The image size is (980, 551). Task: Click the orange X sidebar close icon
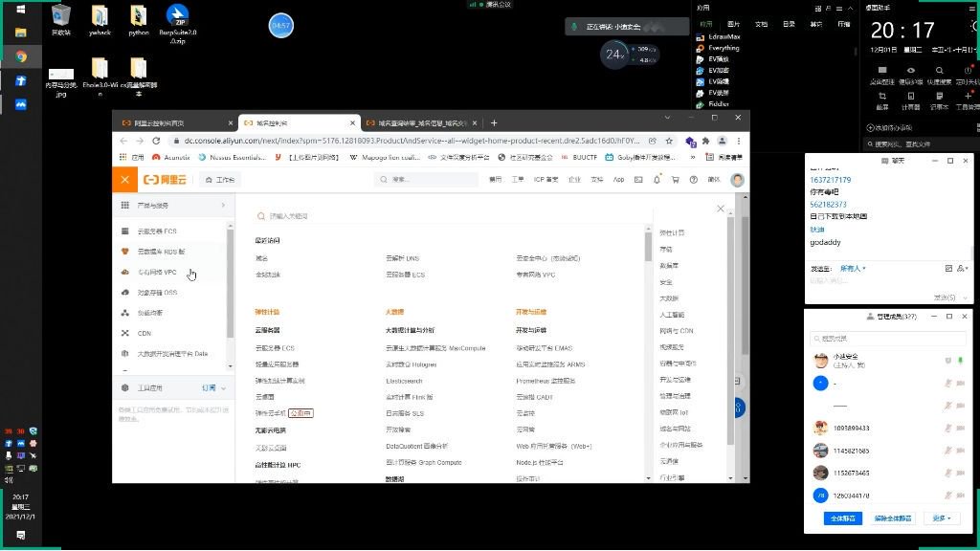125,180
